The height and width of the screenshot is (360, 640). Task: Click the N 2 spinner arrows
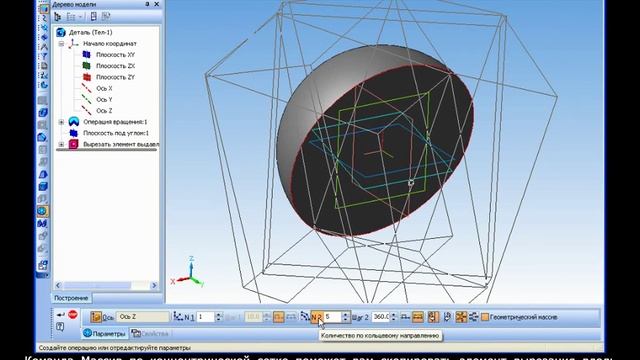[x=346, y=317]
